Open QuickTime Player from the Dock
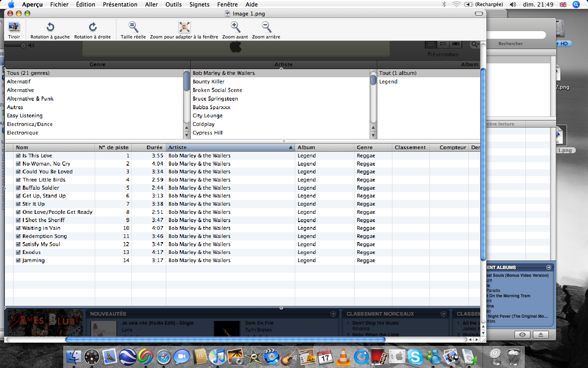The image size is (588, 368). (x=361, y=357)
